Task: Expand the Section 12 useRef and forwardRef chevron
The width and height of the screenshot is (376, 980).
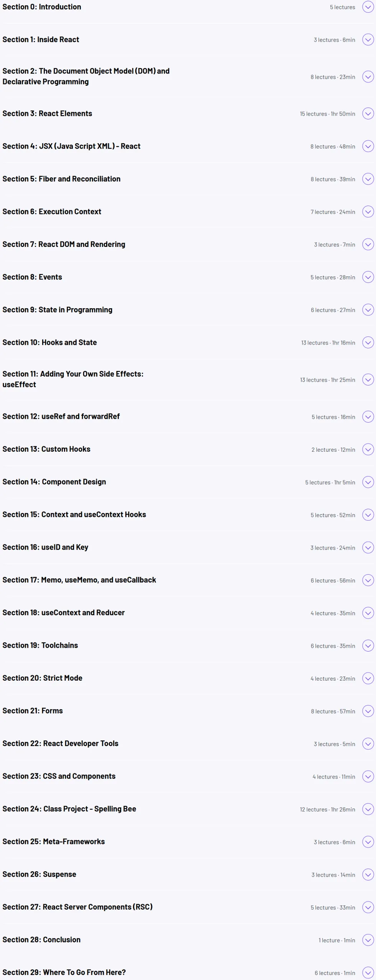Action: (x=368, y=417)
